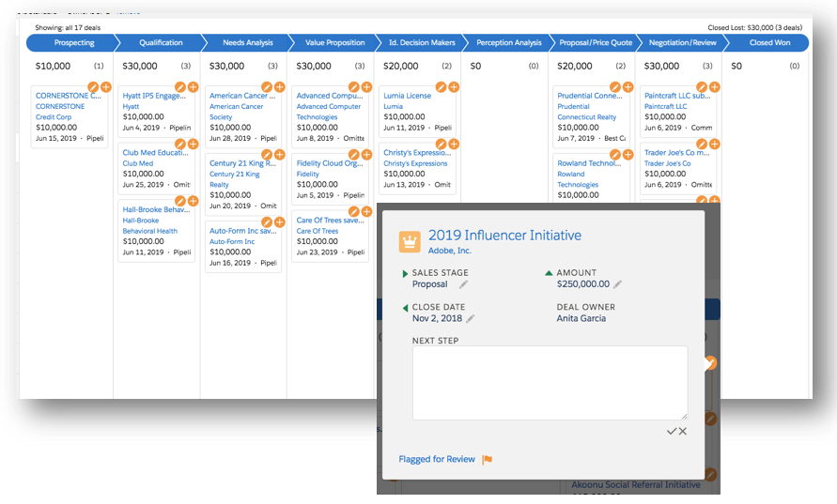Click the crown opportunity icon in popup
Viewport: 837px width, 504px height.
[x=410, y=241]
